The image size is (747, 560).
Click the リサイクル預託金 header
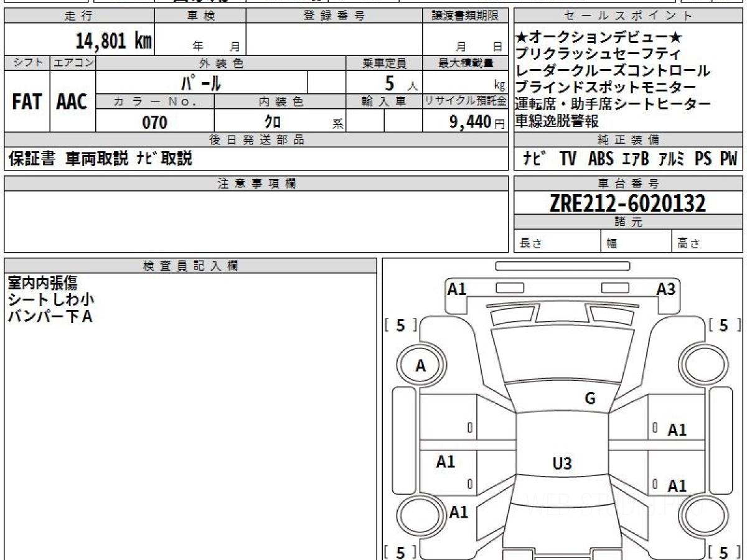tap(465, 102)
